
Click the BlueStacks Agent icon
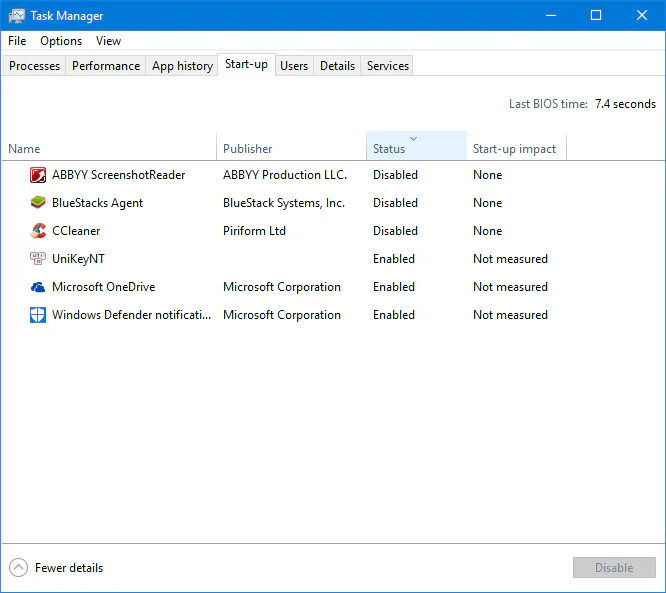click(x=38, y=203)
